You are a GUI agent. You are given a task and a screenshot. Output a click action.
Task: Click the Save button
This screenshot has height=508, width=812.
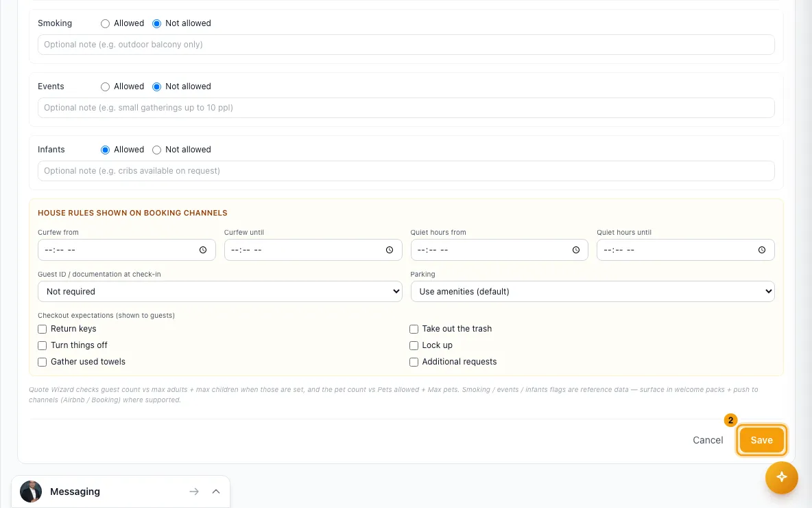pyautogui.click(x=761, y=440)
